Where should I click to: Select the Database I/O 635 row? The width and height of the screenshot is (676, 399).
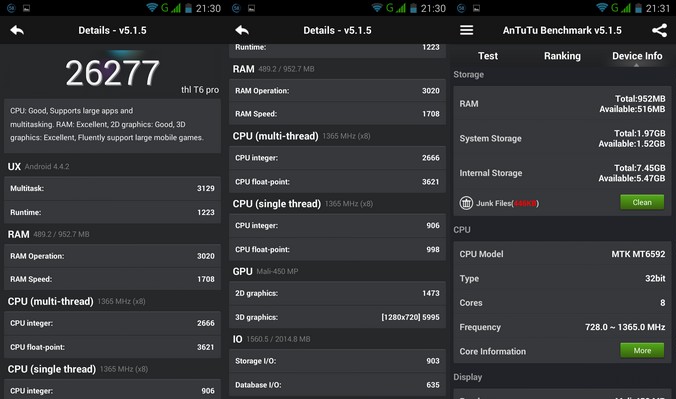click(338, 385)
